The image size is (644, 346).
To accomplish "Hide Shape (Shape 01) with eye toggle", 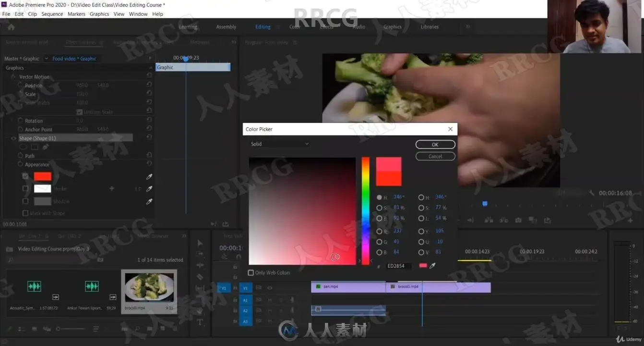I will [x=13, y=138].
